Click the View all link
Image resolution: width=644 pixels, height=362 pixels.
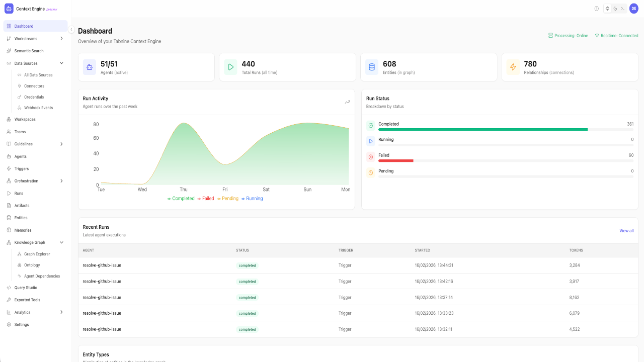(626, 231)
